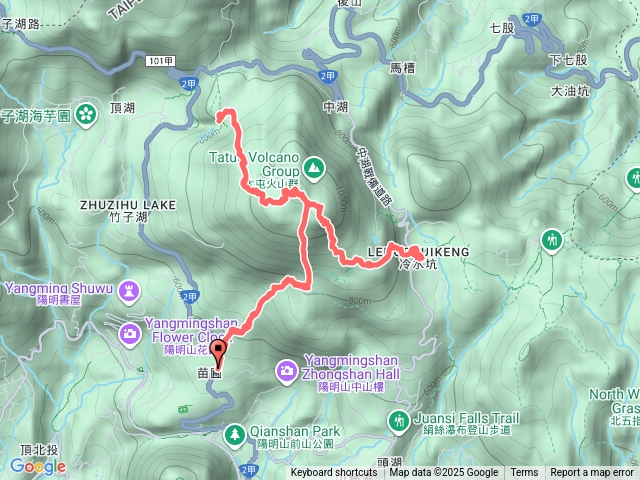The width and height of the screenshot is (640, 480).
Task: Select the 101甲 road shield
Action: 161,61
